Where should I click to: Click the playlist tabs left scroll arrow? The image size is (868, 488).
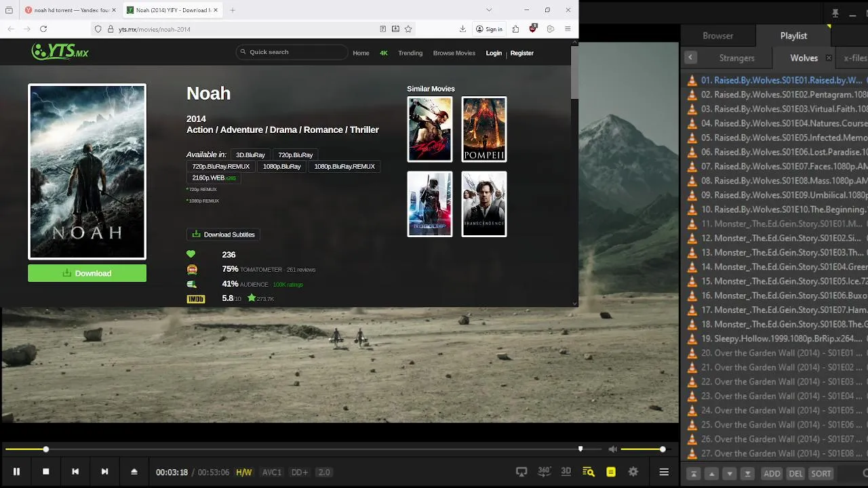click(690, 58)
